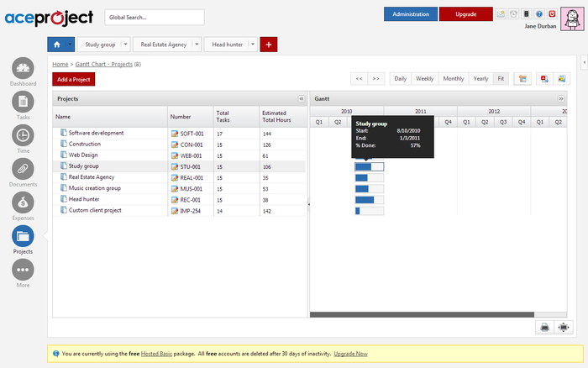
Task: Switch the Gantt scale to Monthly
Action: pos(453,78)
